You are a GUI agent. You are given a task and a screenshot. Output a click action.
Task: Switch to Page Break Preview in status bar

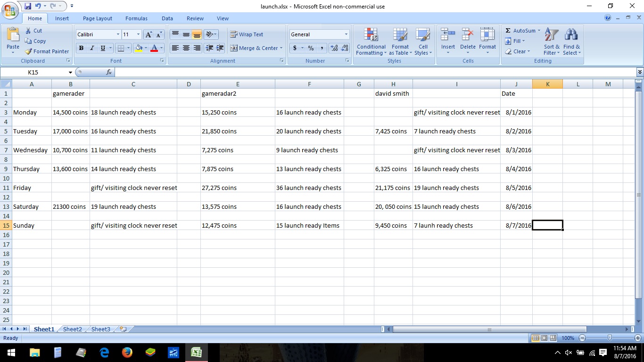(553, 338)
